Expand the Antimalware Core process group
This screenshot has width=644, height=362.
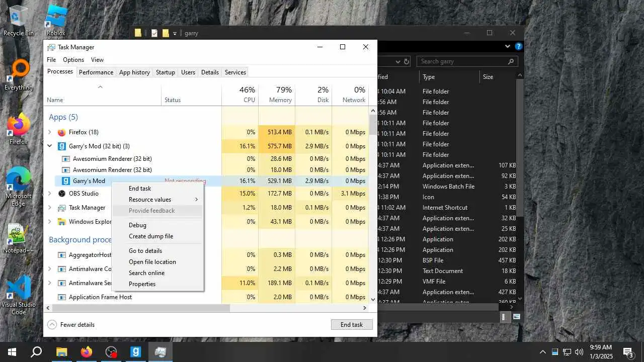pyautogui.click(x=49, y=269)
